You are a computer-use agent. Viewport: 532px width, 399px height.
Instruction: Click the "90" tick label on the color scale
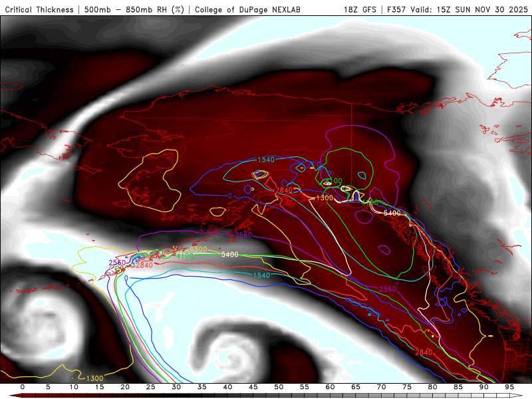pos(484,387)
